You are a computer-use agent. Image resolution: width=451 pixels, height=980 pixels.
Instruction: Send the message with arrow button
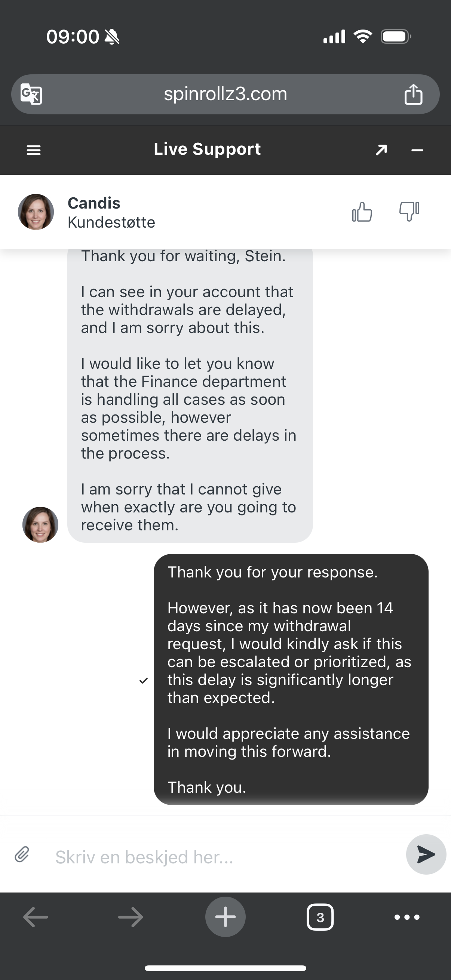[426, 854]
